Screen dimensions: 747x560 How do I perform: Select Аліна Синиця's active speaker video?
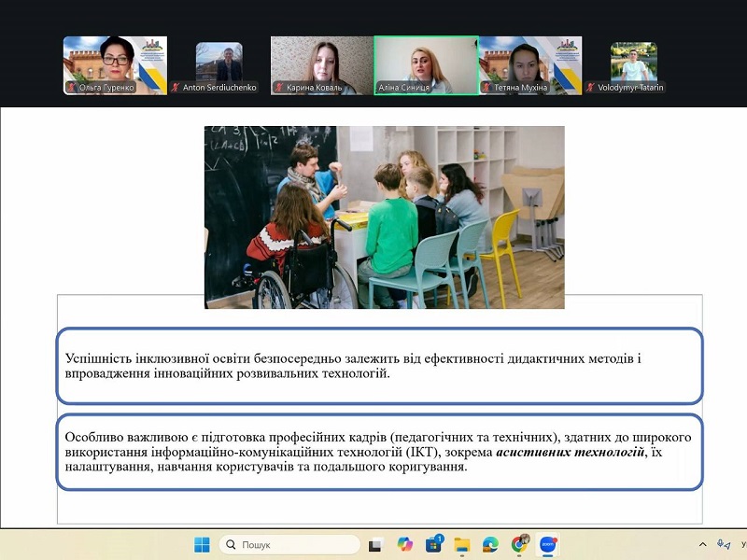pos(426,64)
